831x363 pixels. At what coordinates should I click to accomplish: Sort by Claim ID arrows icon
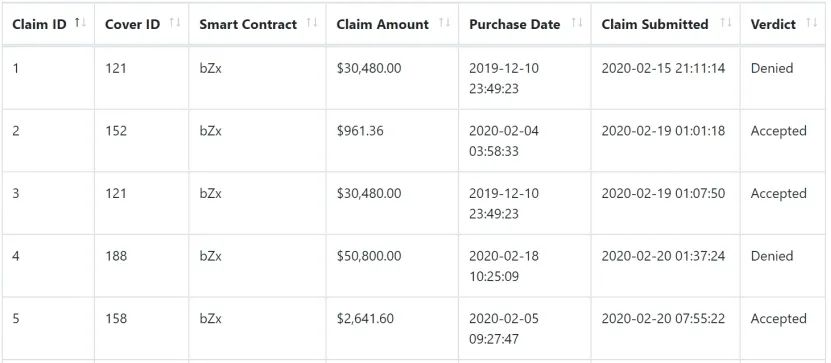(x=81, y=22)
